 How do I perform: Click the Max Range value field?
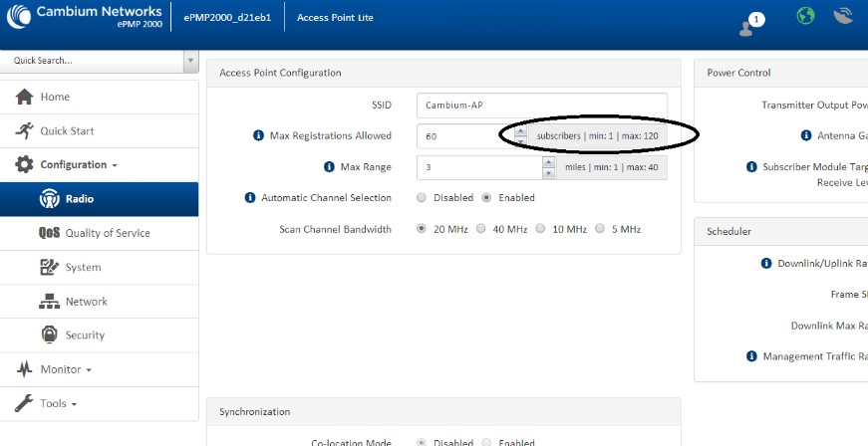tap(478, 167)
